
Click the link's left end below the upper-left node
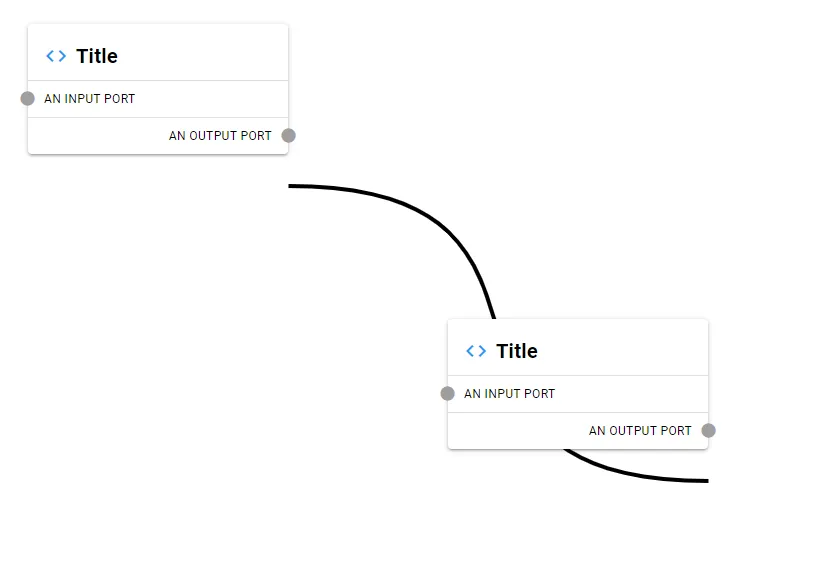click(x=292, y=186)
